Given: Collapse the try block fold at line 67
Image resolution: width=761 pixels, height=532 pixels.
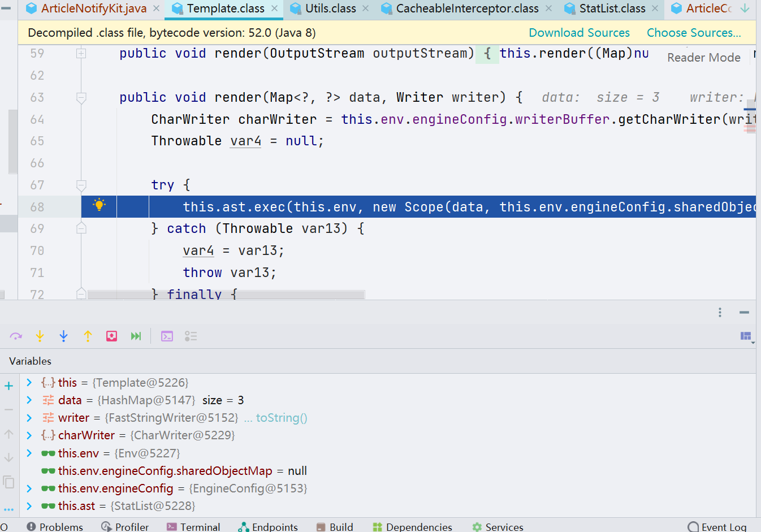Looking at the screenshot, I should point(81,185).
